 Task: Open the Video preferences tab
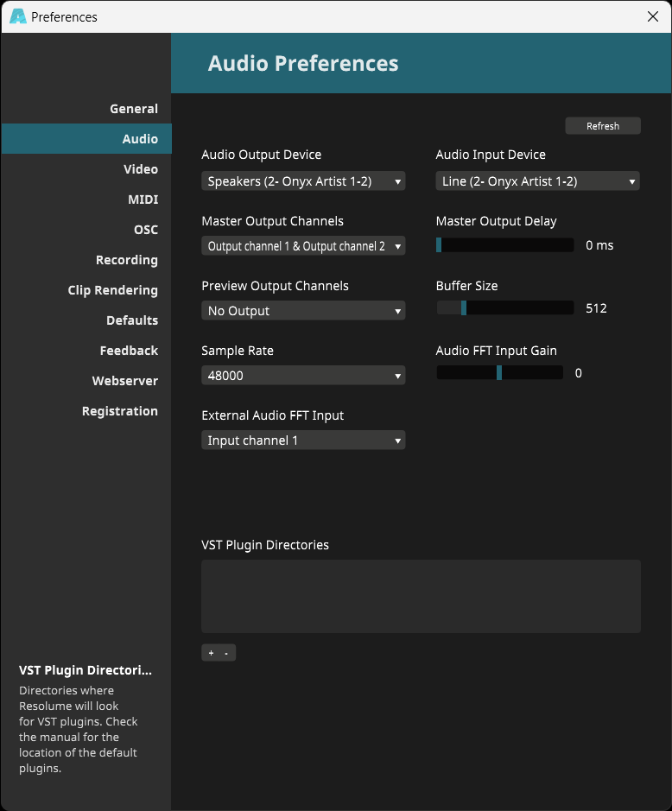[x=141, y=169]
